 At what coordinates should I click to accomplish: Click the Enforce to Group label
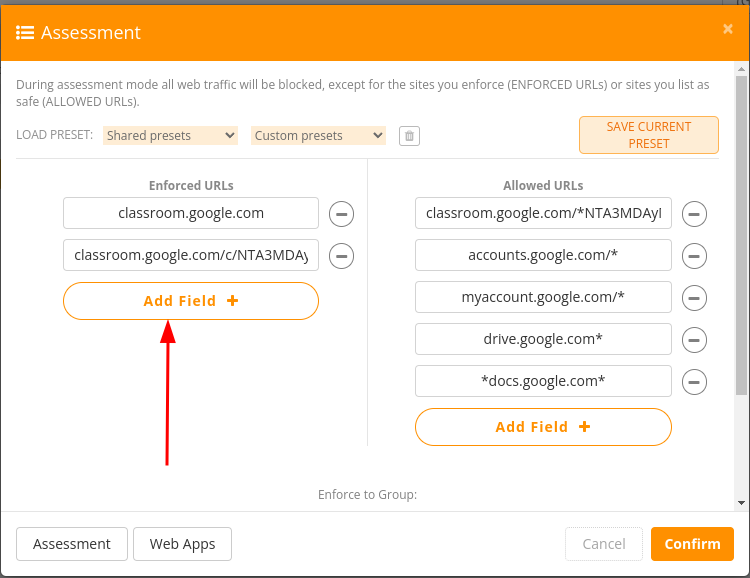367,495
